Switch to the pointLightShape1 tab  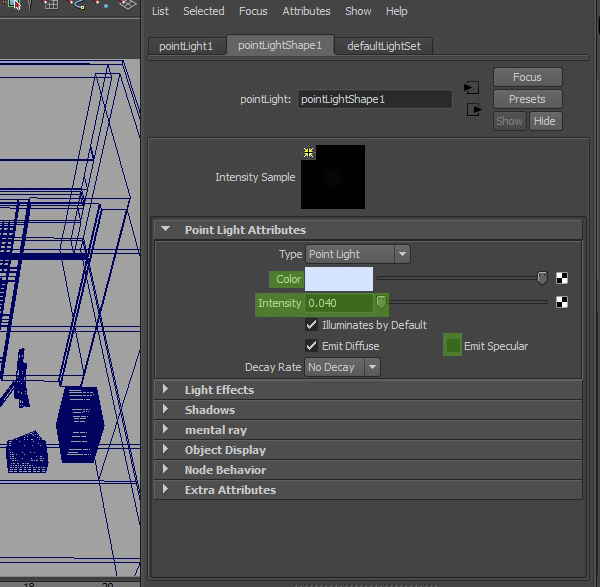pos(280,45)
